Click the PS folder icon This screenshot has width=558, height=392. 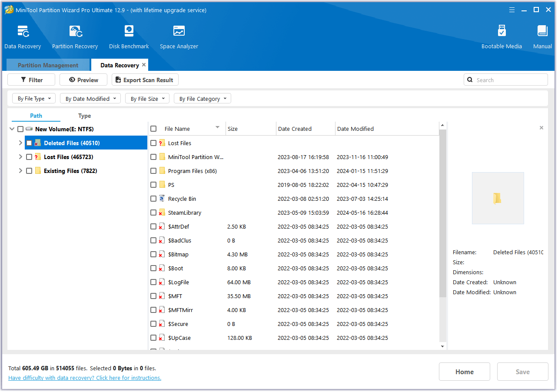click(x=162, y=185)
